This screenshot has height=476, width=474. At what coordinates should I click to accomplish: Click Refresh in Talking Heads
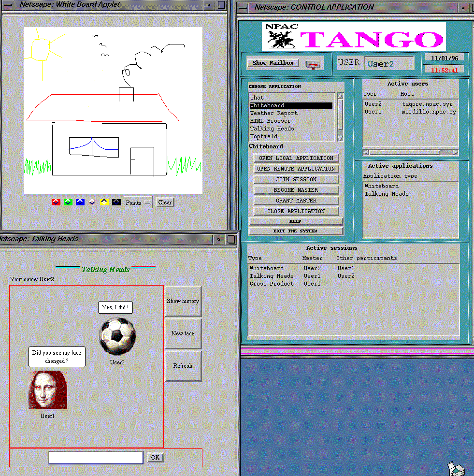[x=183, y=366]
